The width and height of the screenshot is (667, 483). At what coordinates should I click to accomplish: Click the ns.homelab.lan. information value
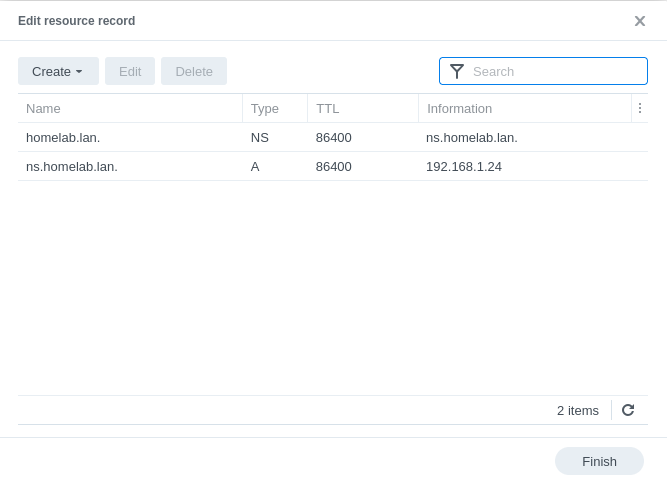pyautogui.click(x=472, y=137)
